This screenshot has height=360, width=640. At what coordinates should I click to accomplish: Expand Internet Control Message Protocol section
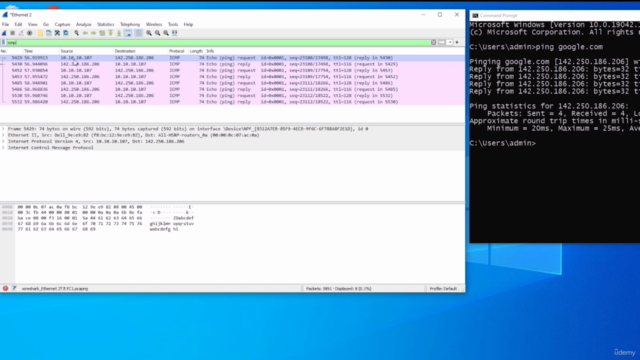click(3, 148)
